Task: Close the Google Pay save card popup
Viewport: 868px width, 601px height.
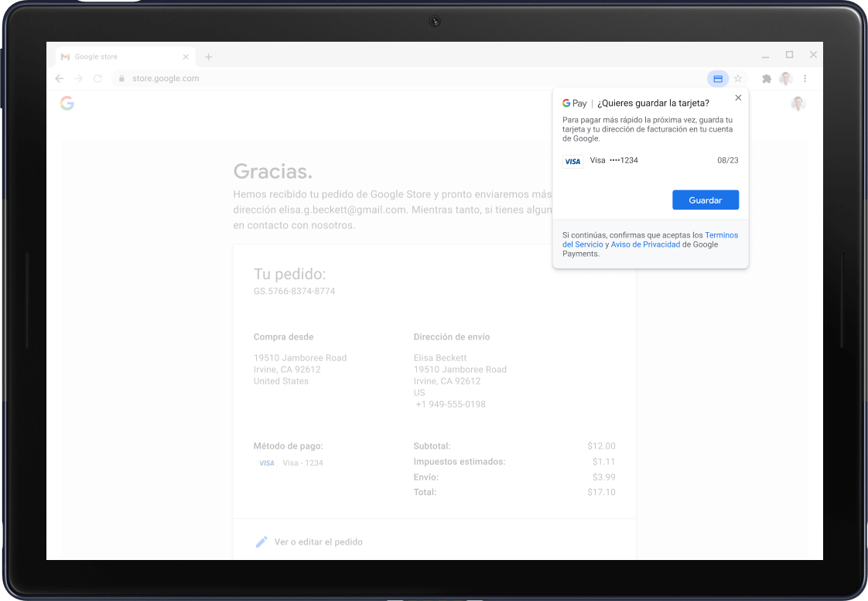Action: tap(738, 98)
